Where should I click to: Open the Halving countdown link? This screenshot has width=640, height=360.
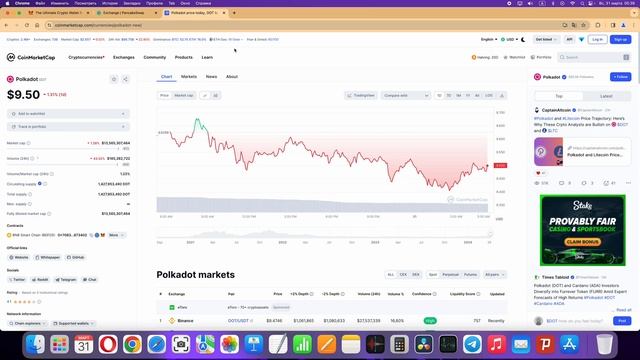point(485,58)
